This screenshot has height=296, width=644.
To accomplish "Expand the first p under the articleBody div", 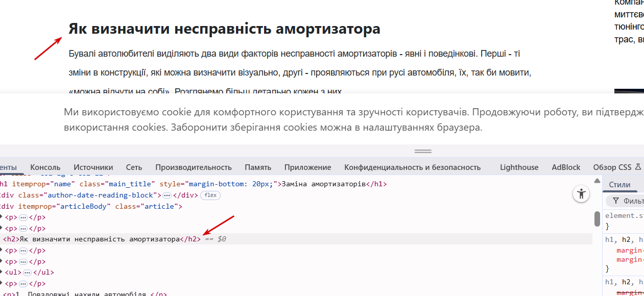I will [2, 217].
